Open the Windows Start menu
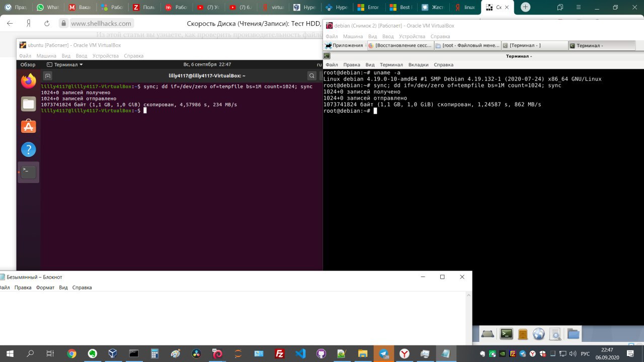 [x=10, y=353]
